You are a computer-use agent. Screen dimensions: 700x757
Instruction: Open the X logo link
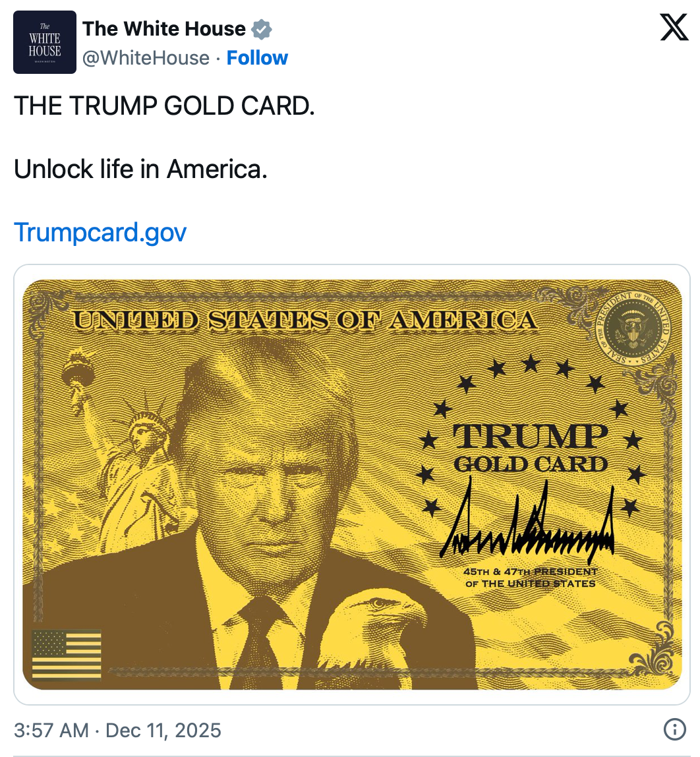pos(674,27)
